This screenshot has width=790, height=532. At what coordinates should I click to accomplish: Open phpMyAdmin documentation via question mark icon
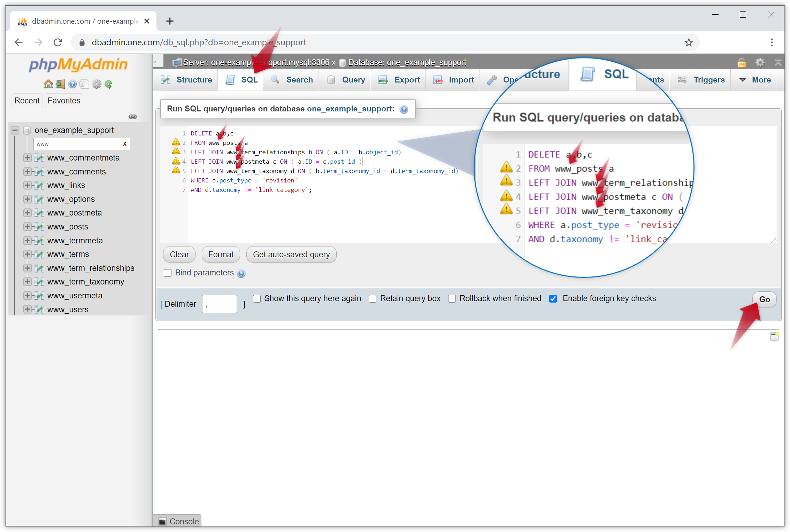tap(72, 84)
